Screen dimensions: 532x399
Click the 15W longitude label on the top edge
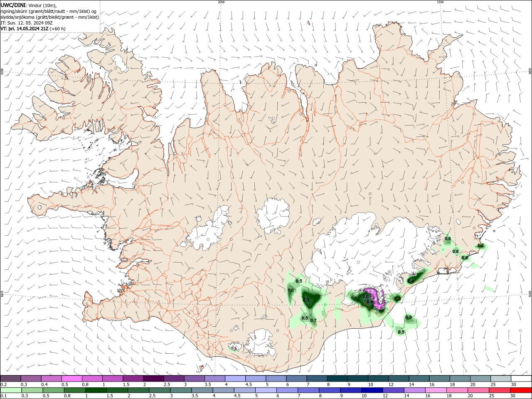[x=440, y=2]
